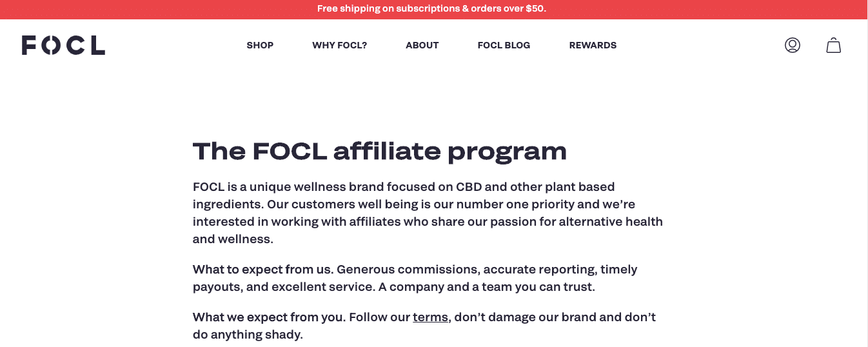Open the user account icon
The width and height of the screenshot is (868, 347).
(x=792, y=45)
